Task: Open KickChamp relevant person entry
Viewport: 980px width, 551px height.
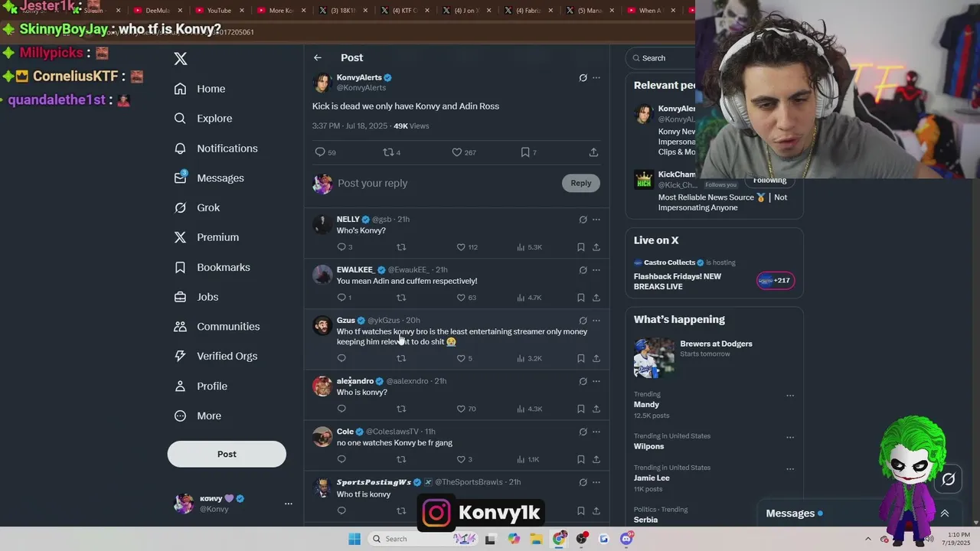Action: pyautogui.click(x=714, y=191)
